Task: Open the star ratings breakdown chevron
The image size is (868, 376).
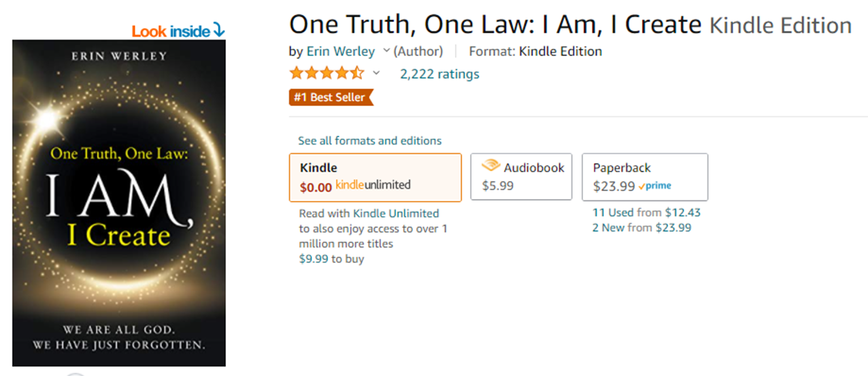Action: (x=376, y=74)
